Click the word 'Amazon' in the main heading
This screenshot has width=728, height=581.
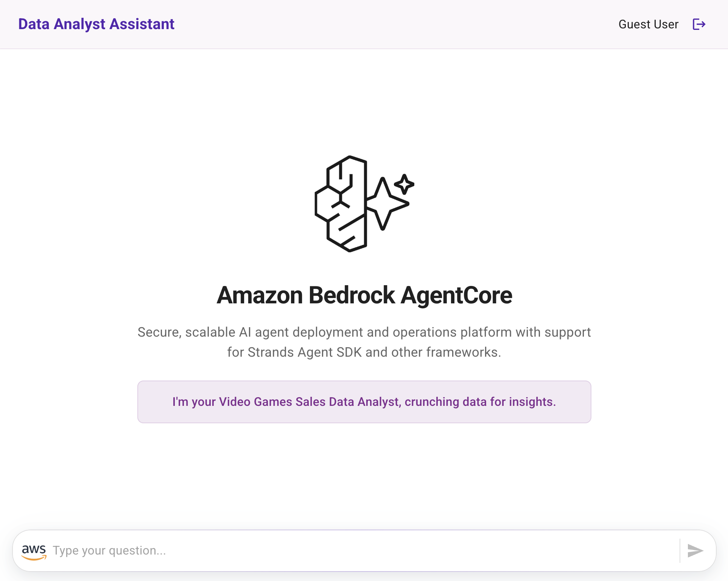(260, 295)
